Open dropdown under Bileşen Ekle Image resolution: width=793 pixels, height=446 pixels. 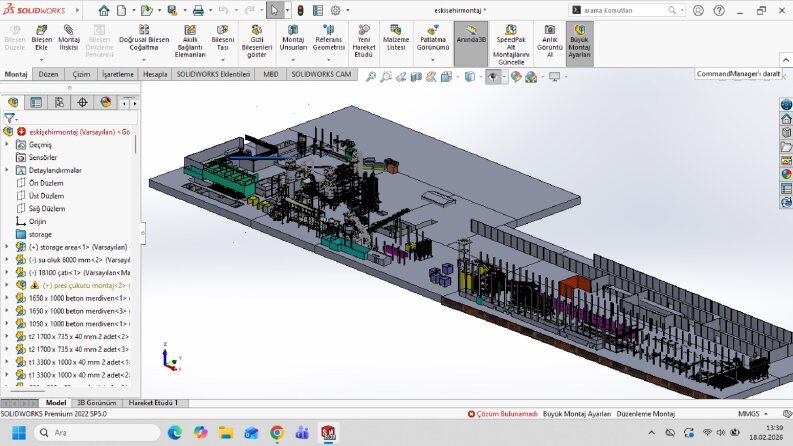pos(41,60)
